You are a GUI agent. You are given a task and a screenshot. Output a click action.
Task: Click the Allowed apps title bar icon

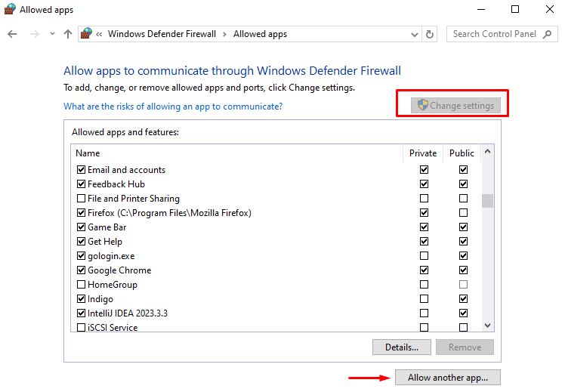coord(10,9)
